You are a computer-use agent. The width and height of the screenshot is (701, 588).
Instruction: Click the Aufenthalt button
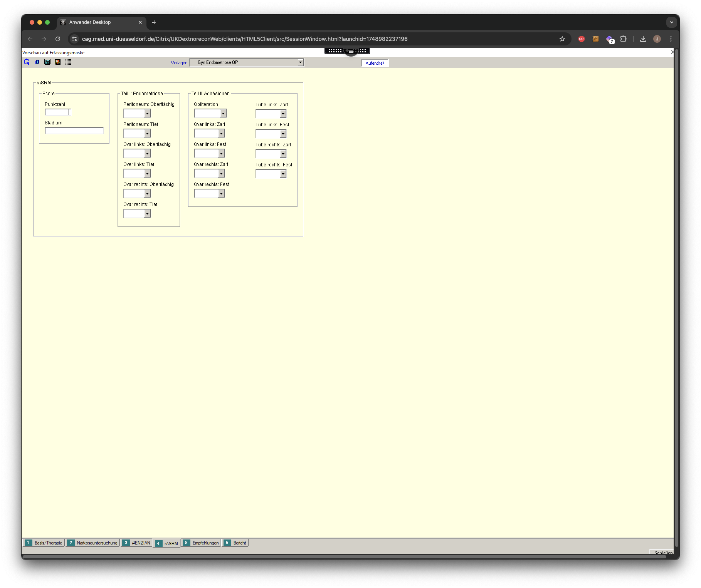pos(375,63)
